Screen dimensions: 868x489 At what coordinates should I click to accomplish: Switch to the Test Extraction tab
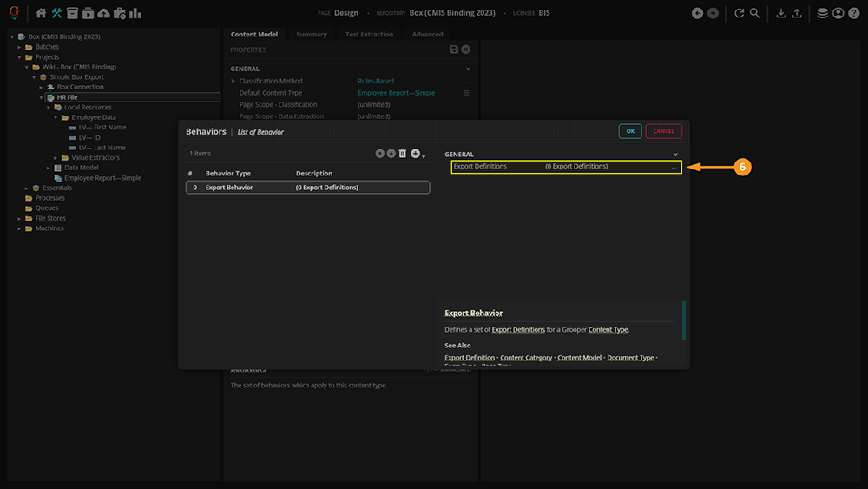[369, 35]
